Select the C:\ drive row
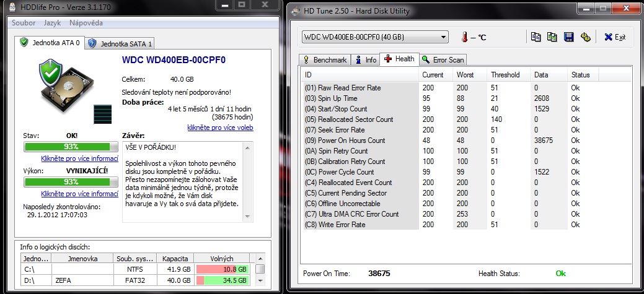 [135, 269]
